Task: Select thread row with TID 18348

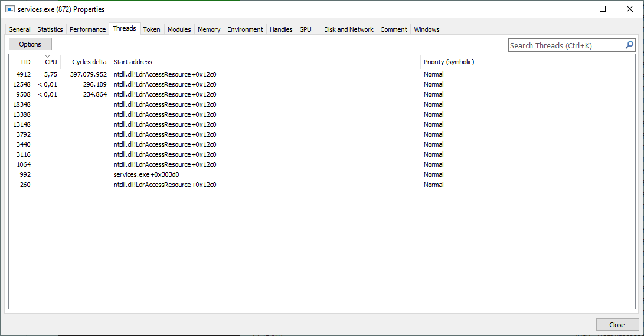Action: [322, 104]
